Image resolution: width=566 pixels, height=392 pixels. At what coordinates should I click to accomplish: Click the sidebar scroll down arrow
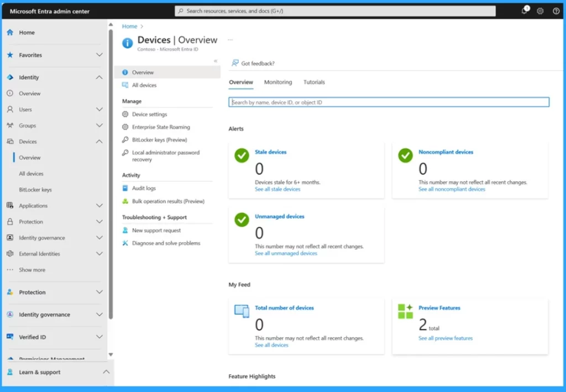tap(111, 354)
